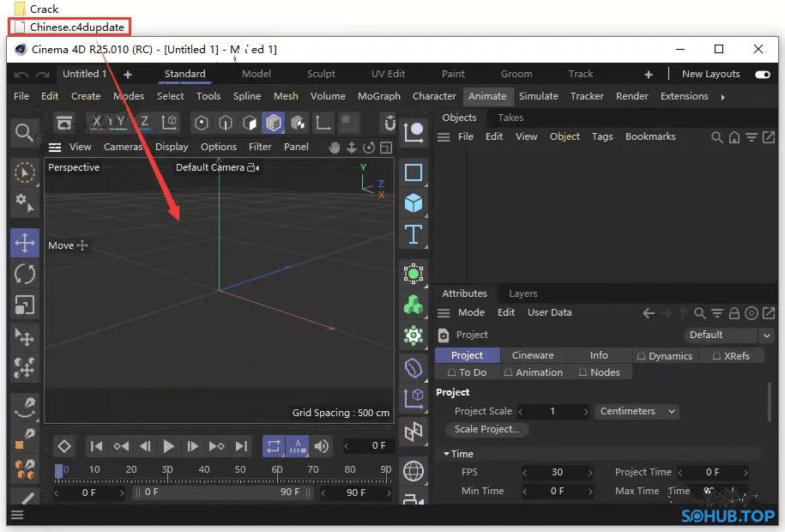Click the New Layouts button
This screenshot has height=532, width=785.
point(710,74)
